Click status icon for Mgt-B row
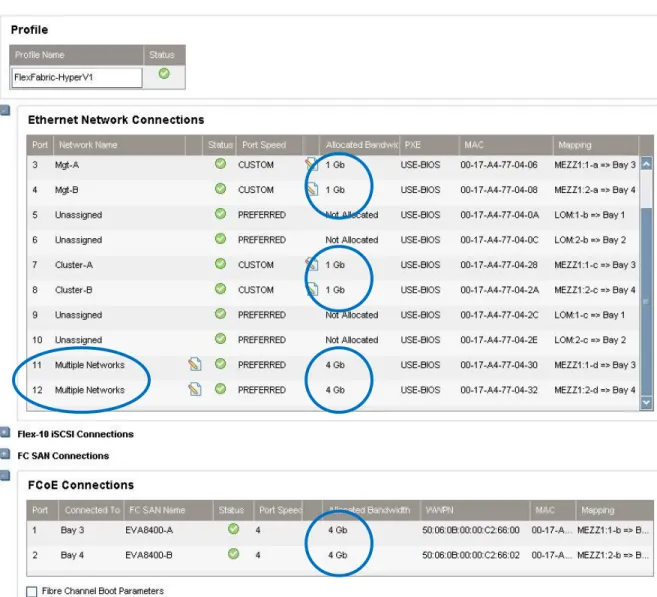This screenshot has width=657, height=597. pos(220,189)
